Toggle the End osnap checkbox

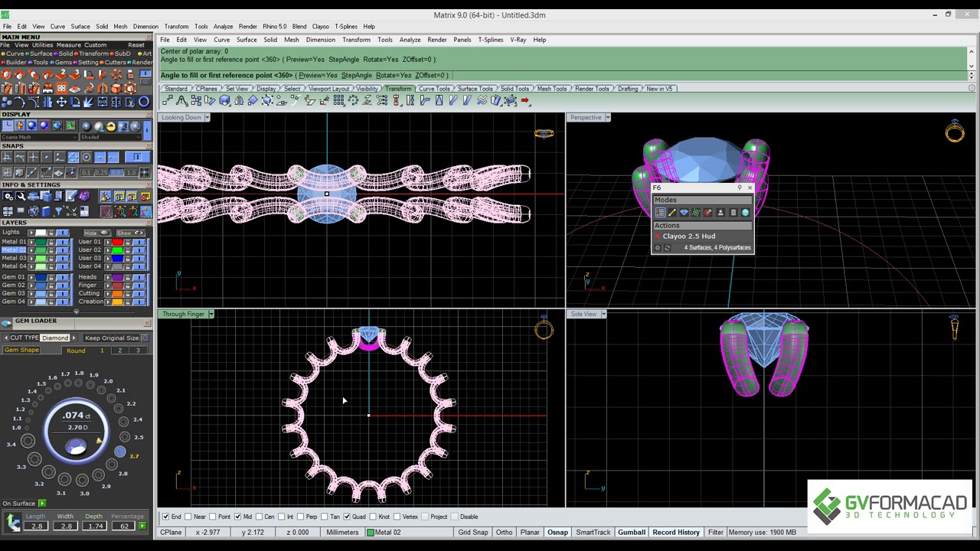[165, 517]
